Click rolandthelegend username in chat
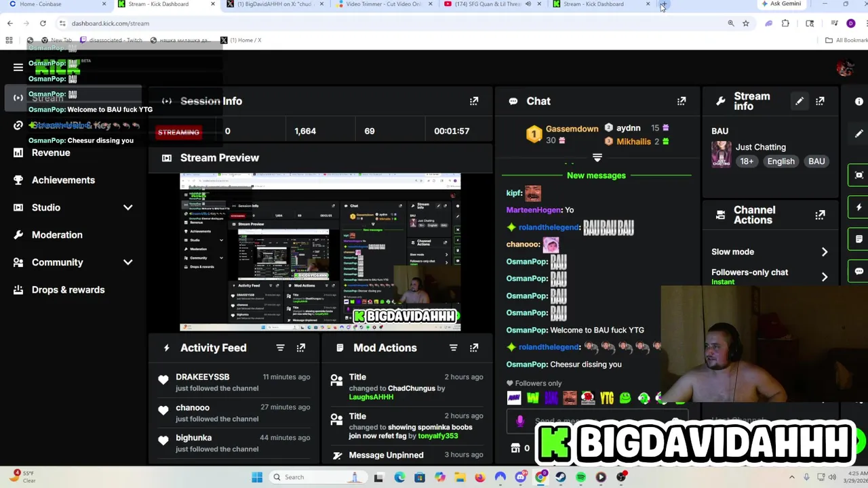Image resolution: width=868 pixels, height=488 pixels. pyautogui.click(x=549, y=228)
